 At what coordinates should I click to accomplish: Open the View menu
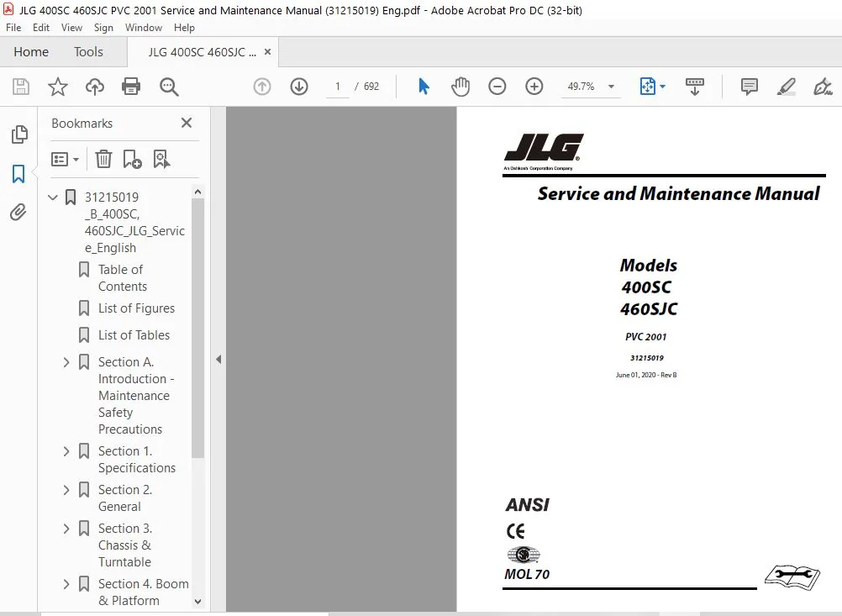pos(71,28)
